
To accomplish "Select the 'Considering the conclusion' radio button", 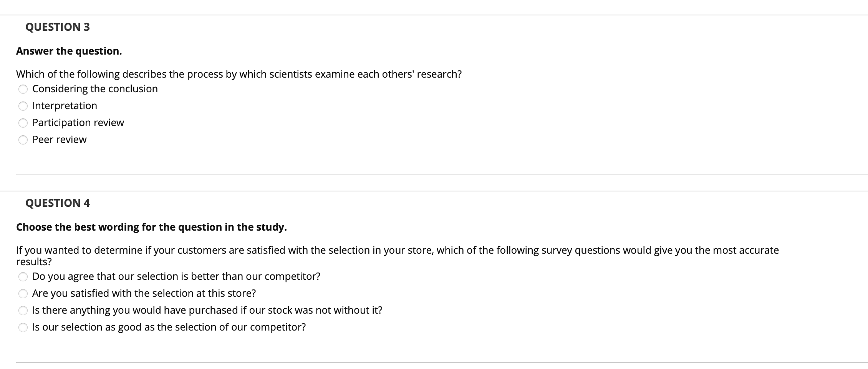I will tap(23, 89).
